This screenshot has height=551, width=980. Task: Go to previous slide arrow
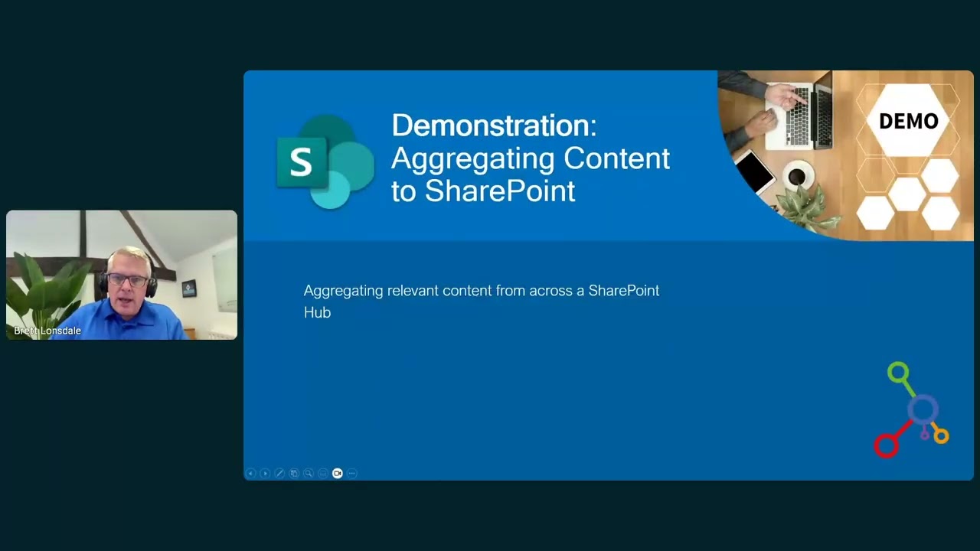[250, 474]
